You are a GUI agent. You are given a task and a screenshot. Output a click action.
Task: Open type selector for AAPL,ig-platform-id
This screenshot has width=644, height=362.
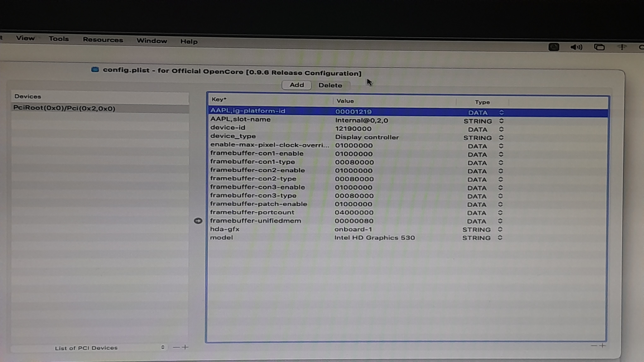click(x=501, y=113)
